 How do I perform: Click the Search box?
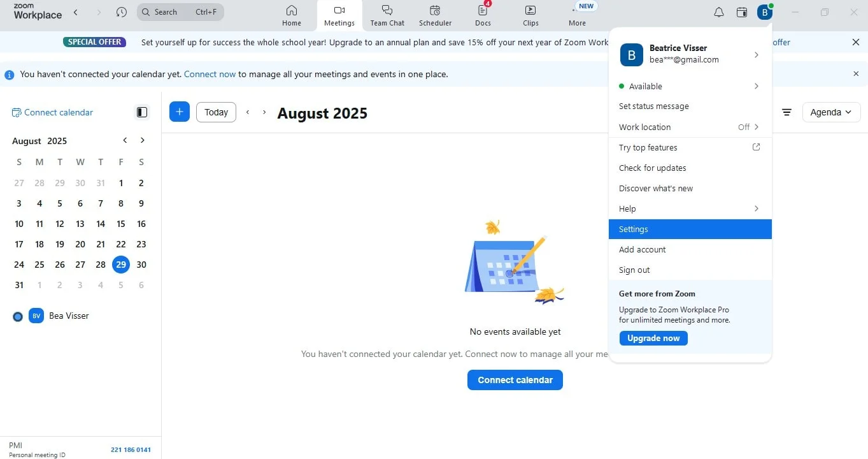(180, 12)
